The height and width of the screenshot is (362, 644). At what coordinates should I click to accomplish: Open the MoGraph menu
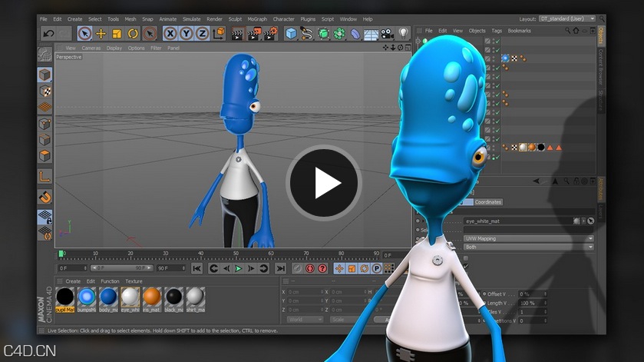257,19
